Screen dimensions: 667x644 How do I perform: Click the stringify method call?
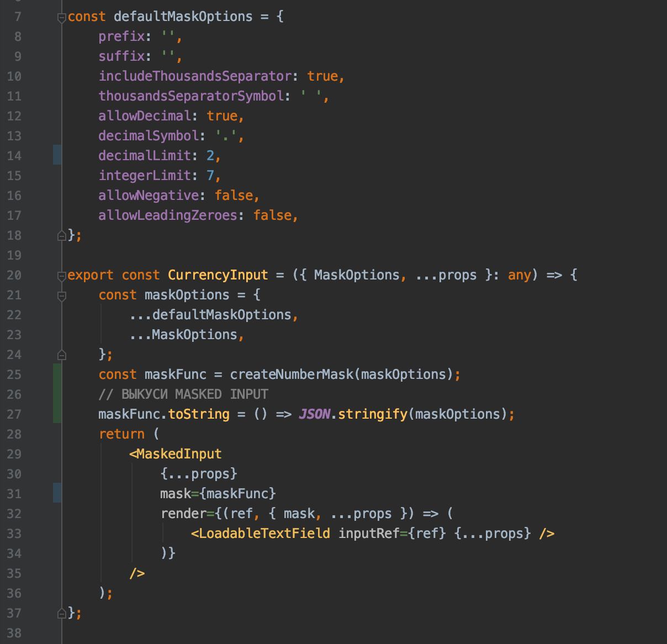[373, 414]
